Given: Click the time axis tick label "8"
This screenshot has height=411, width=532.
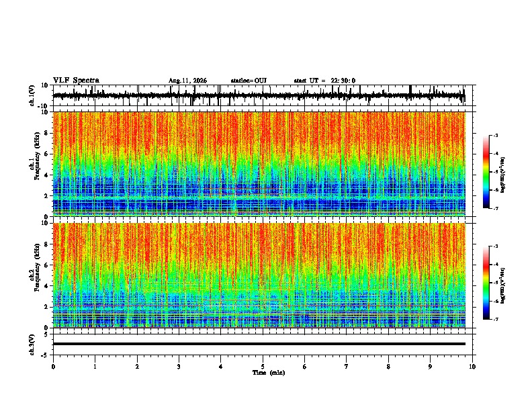Looking at the screenshot, I should click(x=388, y=367).
